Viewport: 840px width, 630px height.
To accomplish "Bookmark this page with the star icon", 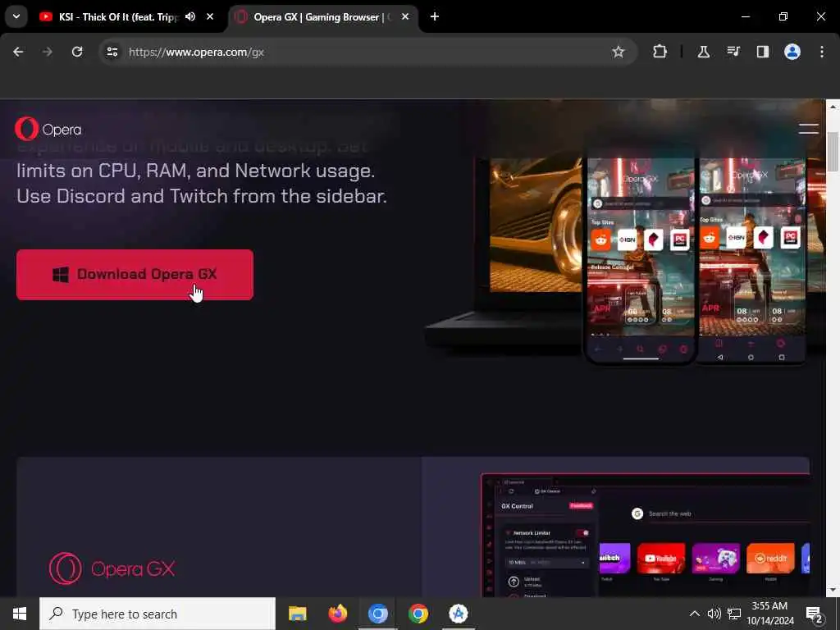I will 619,52.
